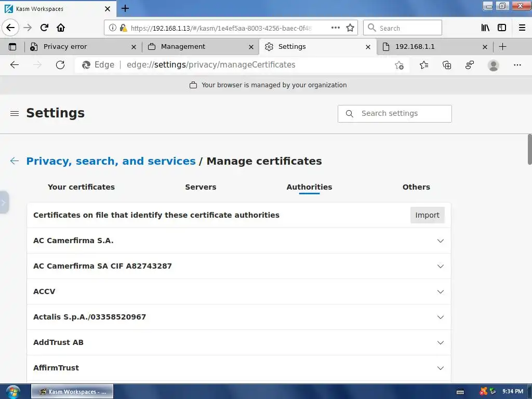Open Edge tab actions menu icon
Screen dimensions: 532x399
coord(12,47)
